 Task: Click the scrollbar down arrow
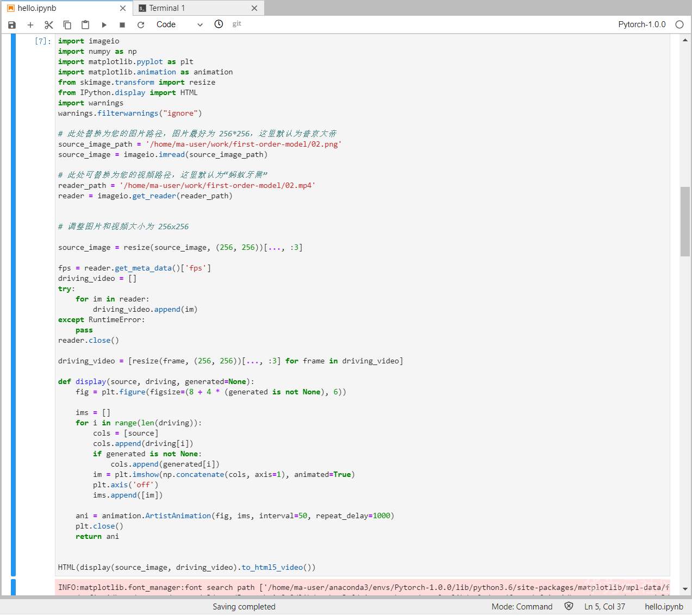click(x=685, y=589)
